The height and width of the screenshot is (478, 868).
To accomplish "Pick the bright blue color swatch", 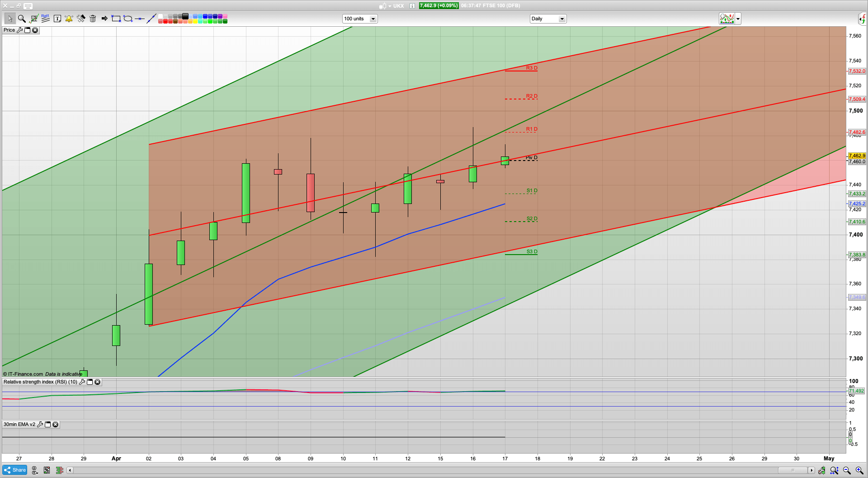I will [205, 16].
